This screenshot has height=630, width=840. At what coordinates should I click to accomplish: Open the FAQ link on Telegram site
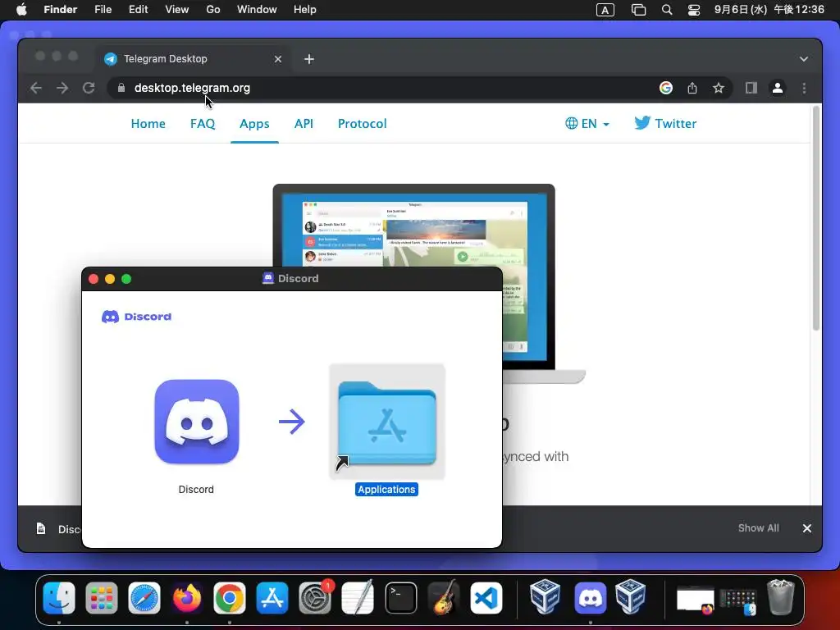(203, 124)
